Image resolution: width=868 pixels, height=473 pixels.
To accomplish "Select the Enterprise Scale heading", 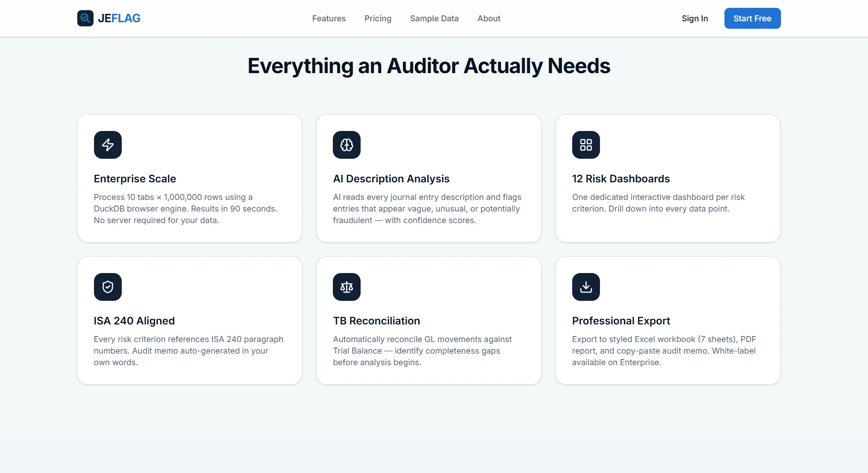I will (135, 179).
